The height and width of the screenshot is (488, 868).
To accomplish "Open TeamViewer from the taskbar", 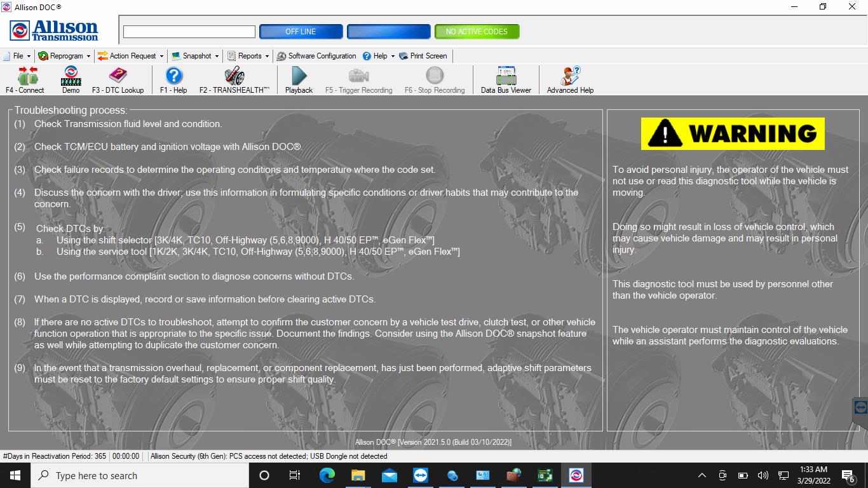I will pos(420,475).
